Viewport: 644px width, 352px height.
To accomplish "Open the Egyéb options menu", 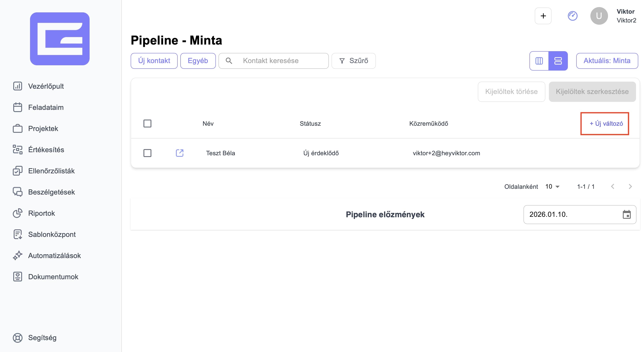I will point(198,61).
